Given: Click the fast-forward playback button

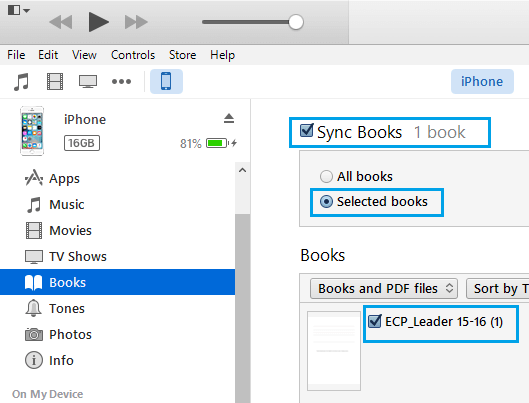Looking at the screenshot, I should (136, 22).
